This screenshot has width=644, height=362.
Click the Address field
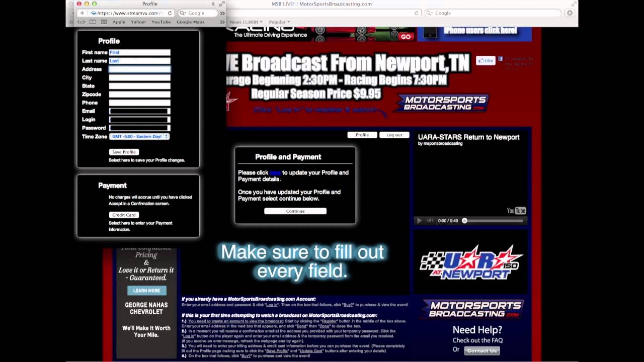click(x=139, y=69)
